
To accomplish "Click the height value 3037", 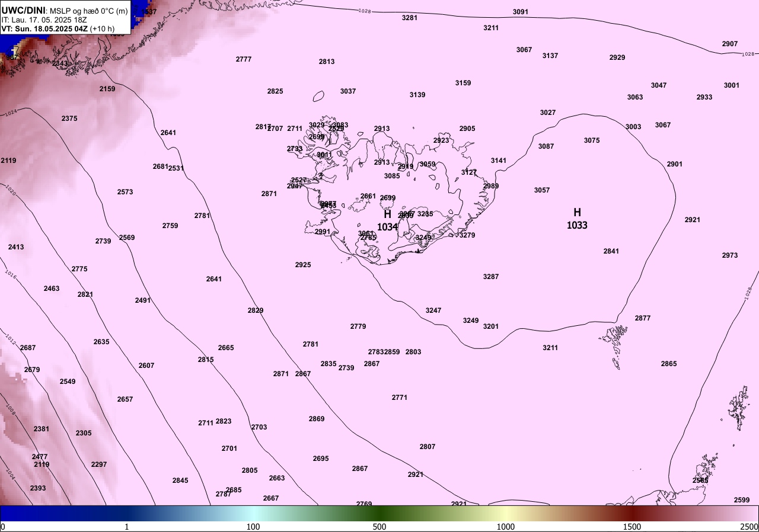I will click(348, 91).
